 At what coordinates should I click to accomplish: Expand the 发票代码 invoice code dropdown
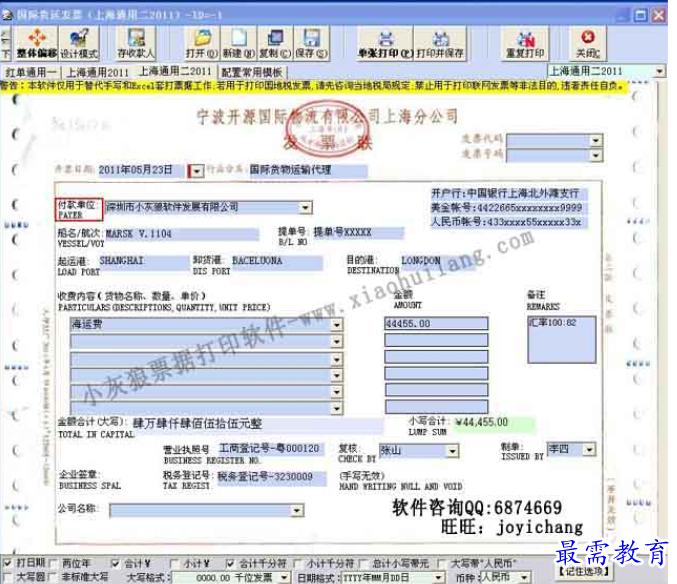point(596,140)
